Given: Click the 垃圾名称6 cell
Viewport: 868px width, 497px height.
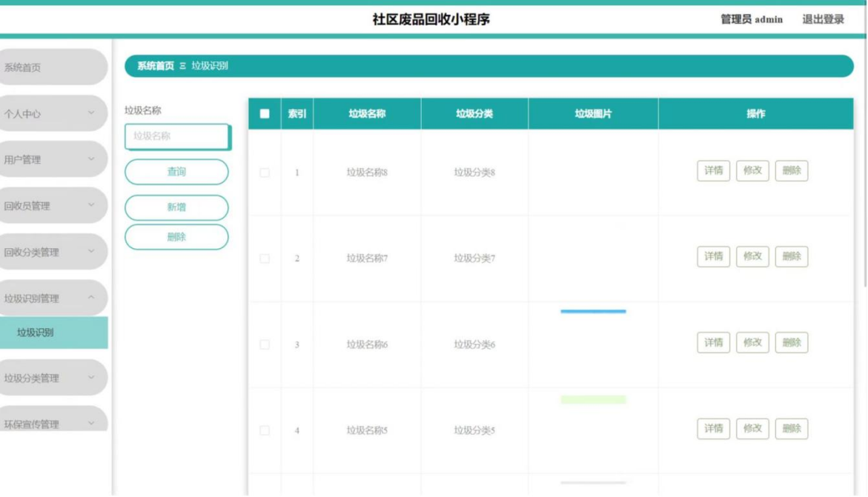Looking at the screenshot, I should (x=367, y=344).
